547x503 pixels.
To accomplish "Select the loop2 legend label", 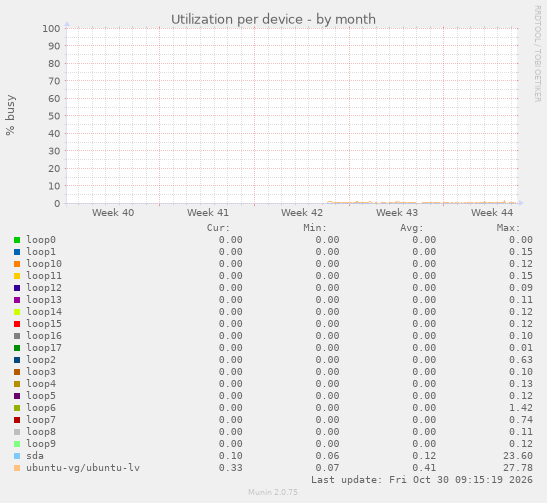I will [x=41, y=360].
